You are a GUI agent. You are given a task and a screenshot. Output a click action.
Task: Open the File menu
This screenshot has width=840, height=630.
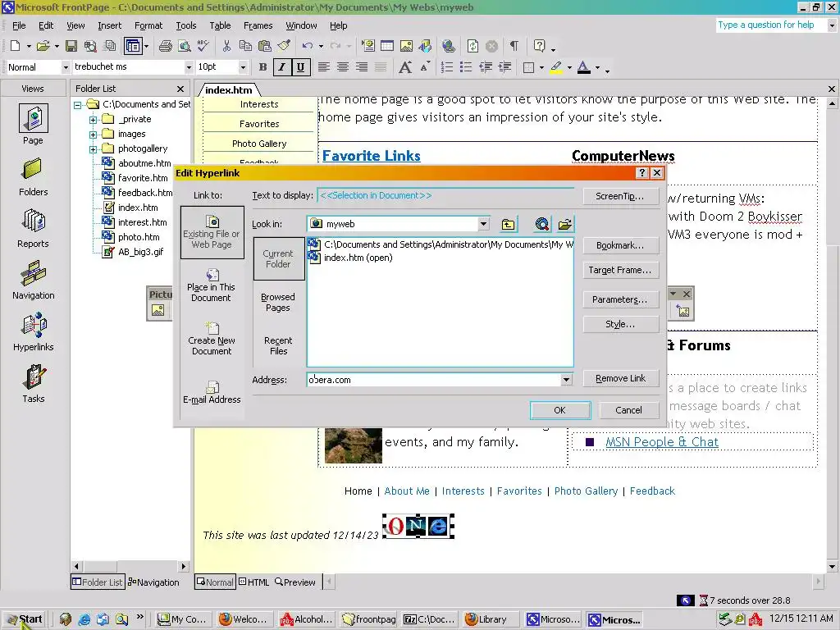[x=19, y=25]
